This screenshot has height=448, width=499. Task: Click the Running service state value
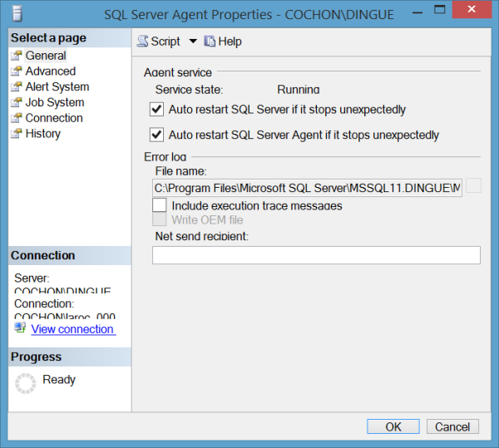tap(299, 90)
